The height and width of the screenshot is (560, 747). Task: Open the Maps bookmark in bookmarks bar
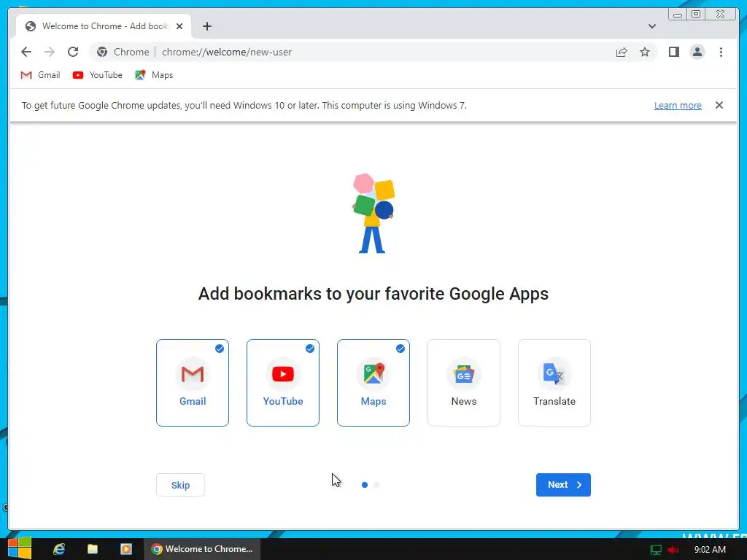pyautogui.click(x=154, y=75)
